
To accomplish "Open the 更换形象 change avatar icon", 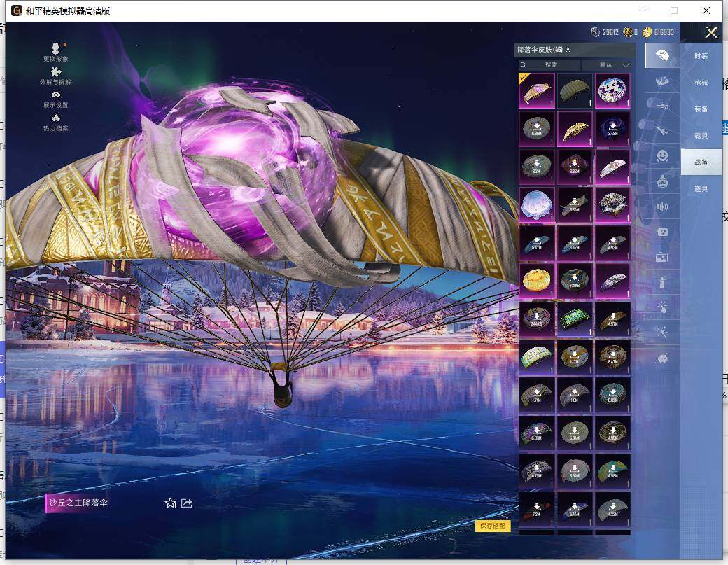I will [56, 49].
